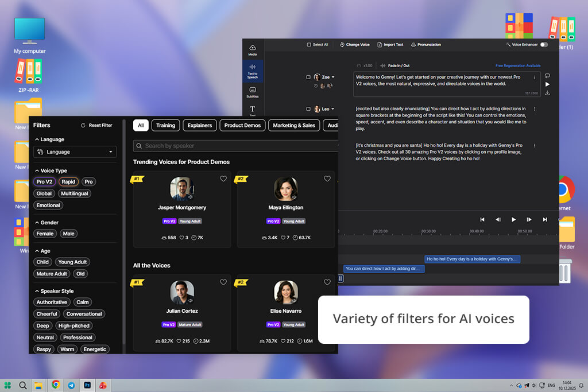The image size is (588, 392).
Task: Toggle the Voice Enhancer switch
Action: pyautogui.click(x=543, y=44)
